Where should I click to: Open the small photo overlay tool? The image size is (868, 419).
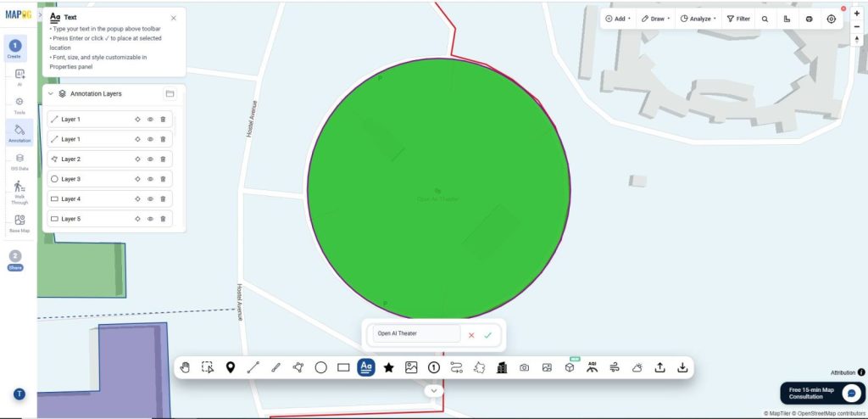click(x=547, y=367)
